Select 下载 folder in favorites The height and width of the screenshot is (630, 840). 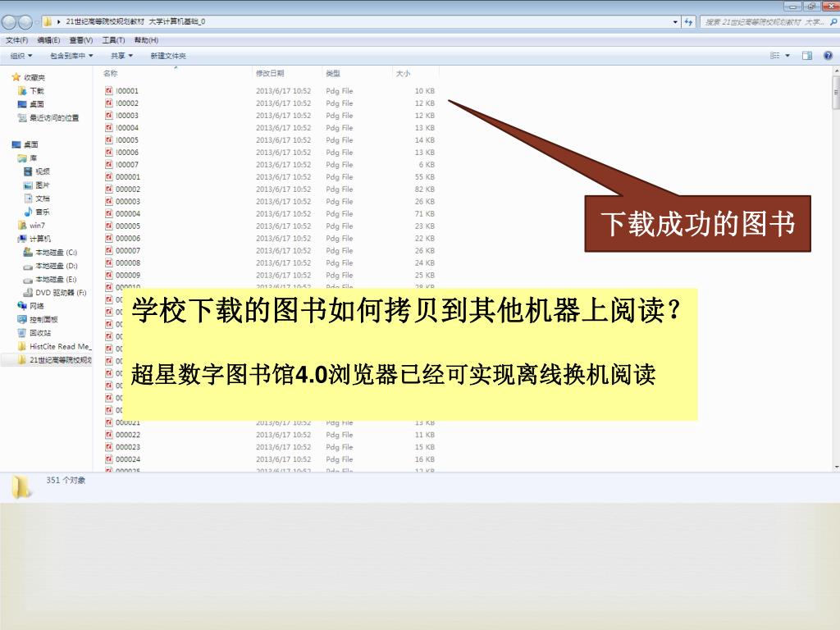click(30, 91)
